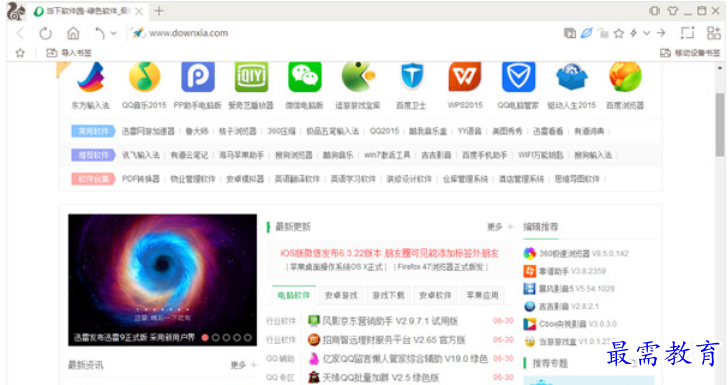Viewport: 728px width, 385px height.
Task: Open the WiFi万能钥匙 link
Action: pos(540,155)
